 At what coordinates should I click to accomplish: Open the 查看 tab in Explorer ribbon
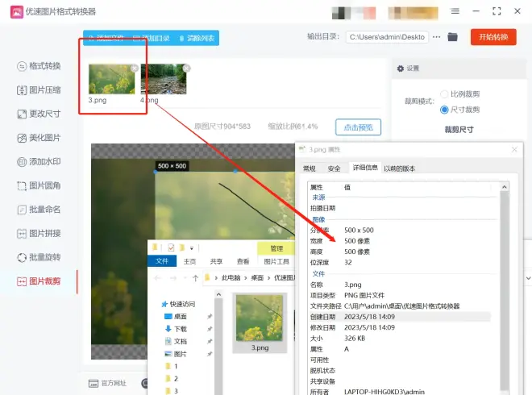tap(243, 262)
